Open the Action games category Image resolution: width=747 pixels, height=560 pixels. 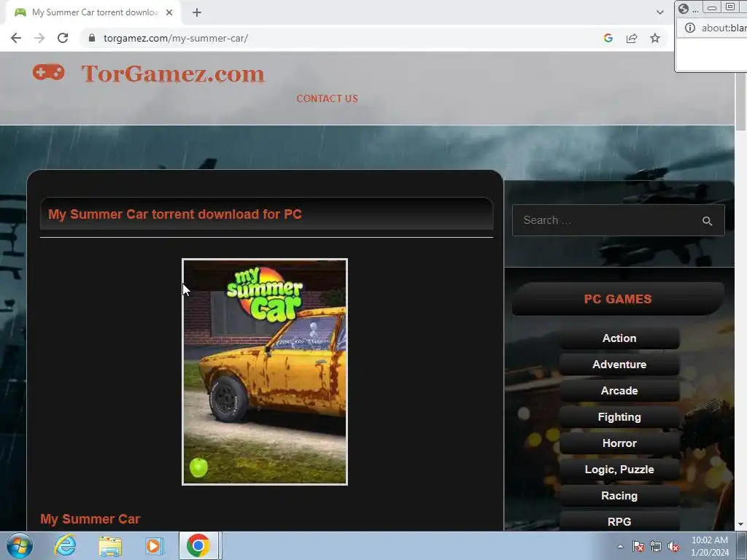point(619,338)
